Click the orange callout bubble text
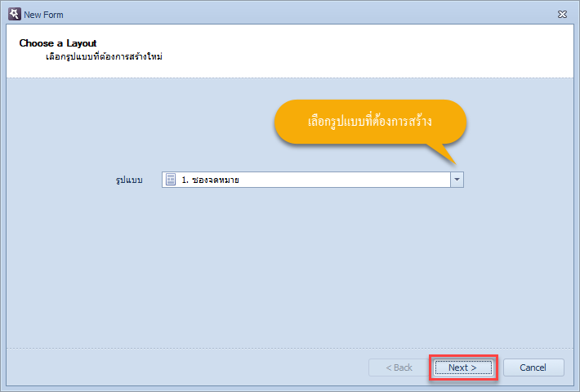The image size is (580, 392). tap(370, 122)
